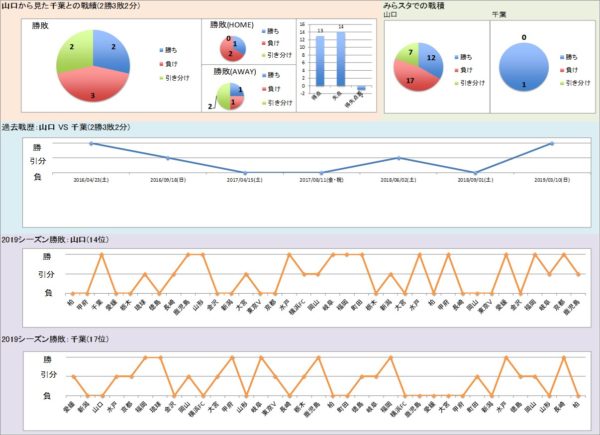This screenshot has height=435, width=600.
Task: Click the 2019シーズン勝敗:山口(14位) heading
Action: coord(59,241)
